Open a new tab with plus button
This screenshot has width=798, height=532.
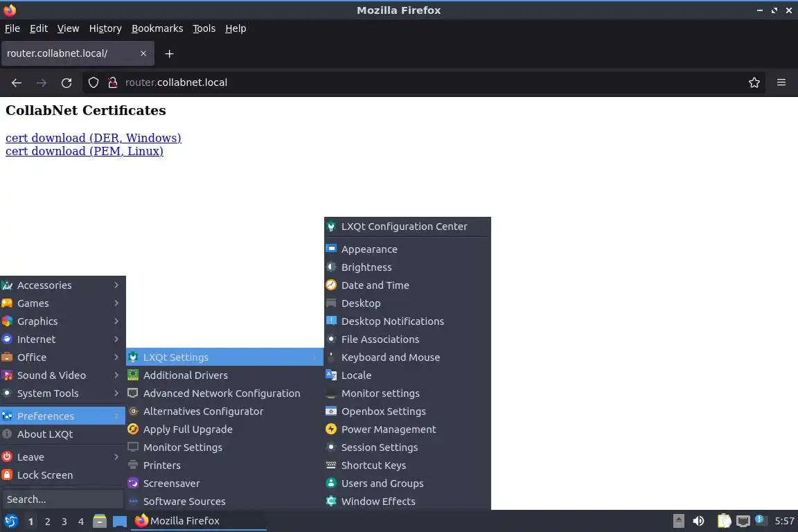pos(170,53)
